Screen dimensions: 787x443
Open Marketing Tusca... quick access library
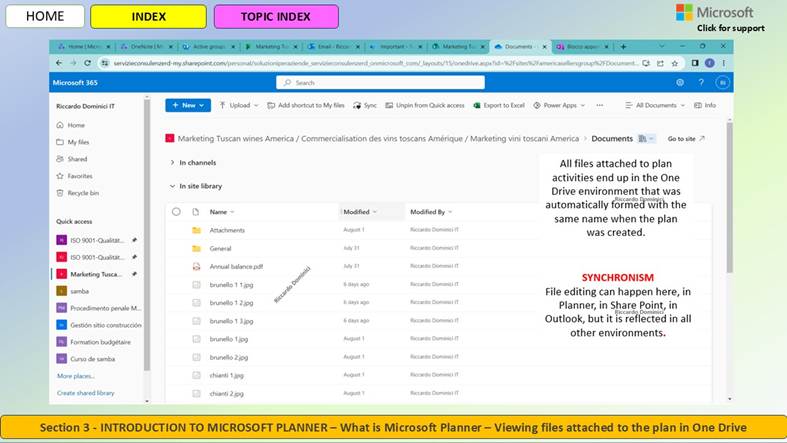tap(96, 274)
